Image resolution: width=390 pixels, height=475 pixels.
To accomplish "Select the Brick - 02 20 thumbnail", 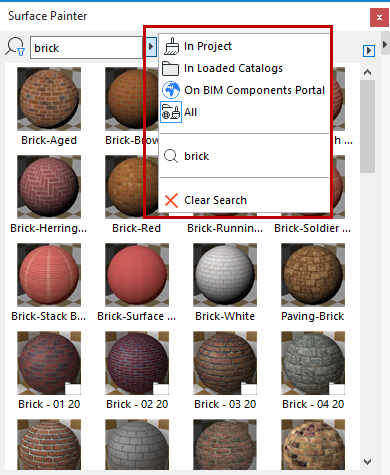I will click(137, 363).
